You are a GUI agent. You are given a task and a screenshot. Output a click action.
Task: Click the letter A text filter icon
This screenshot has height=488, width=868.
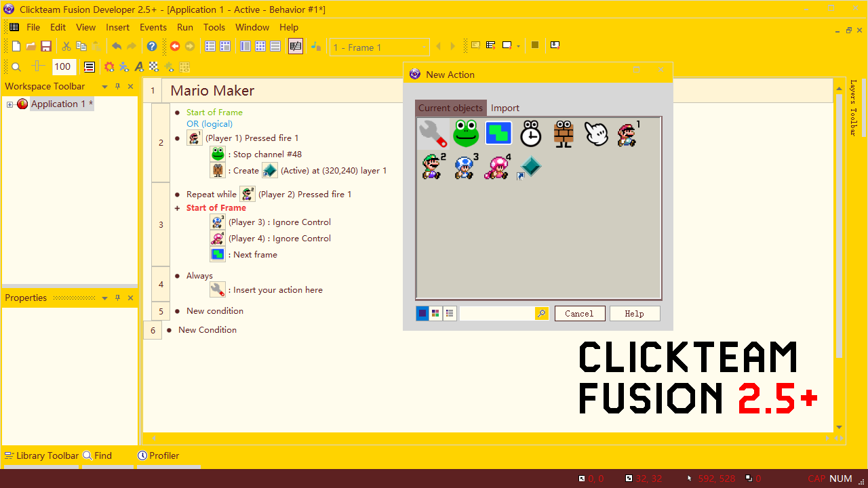(x=139, y=67)
